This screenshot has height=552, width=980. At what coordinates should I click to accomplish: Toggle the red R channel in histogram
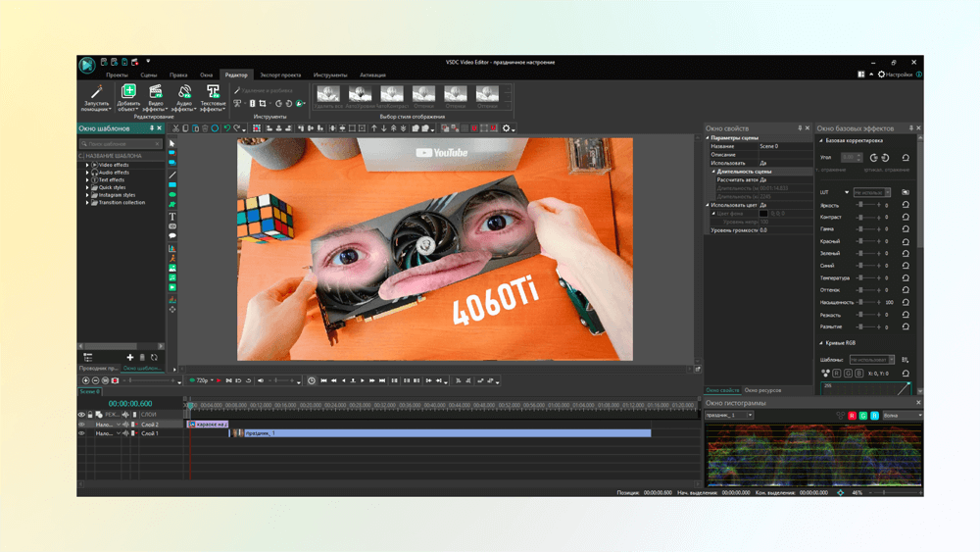pyautogui.click(x=852, y=416)
